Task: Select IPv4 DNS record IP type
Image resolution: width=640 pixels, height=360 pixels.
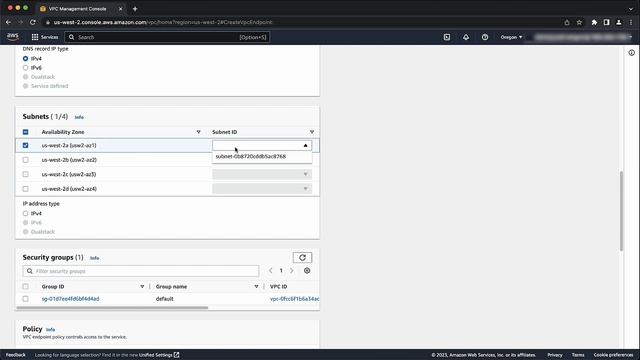Action: pos(25,59)
